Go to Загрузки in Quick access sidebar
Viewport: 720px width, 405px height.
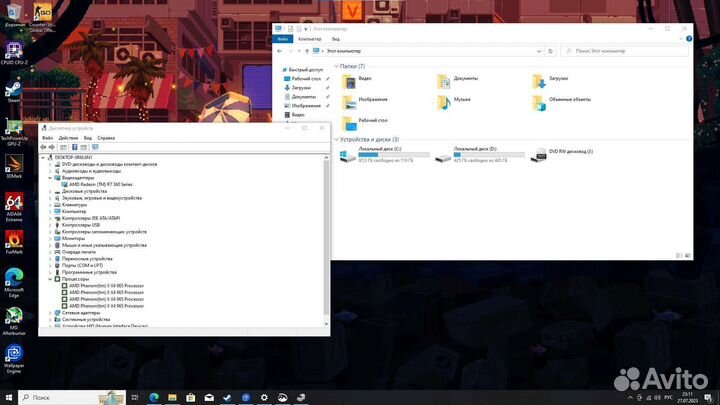[x=303, y=87]
